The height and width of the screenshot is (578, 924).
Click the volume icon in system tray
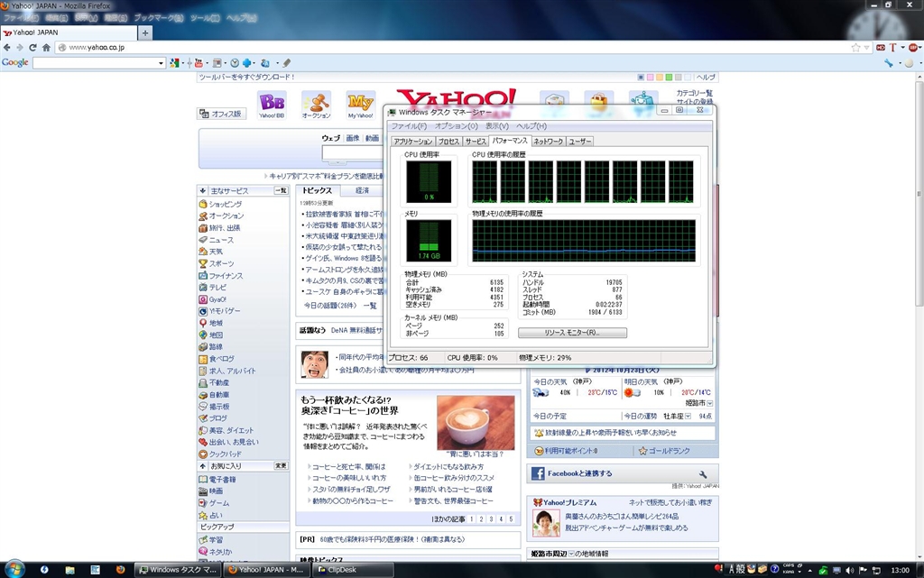[849, 570]
